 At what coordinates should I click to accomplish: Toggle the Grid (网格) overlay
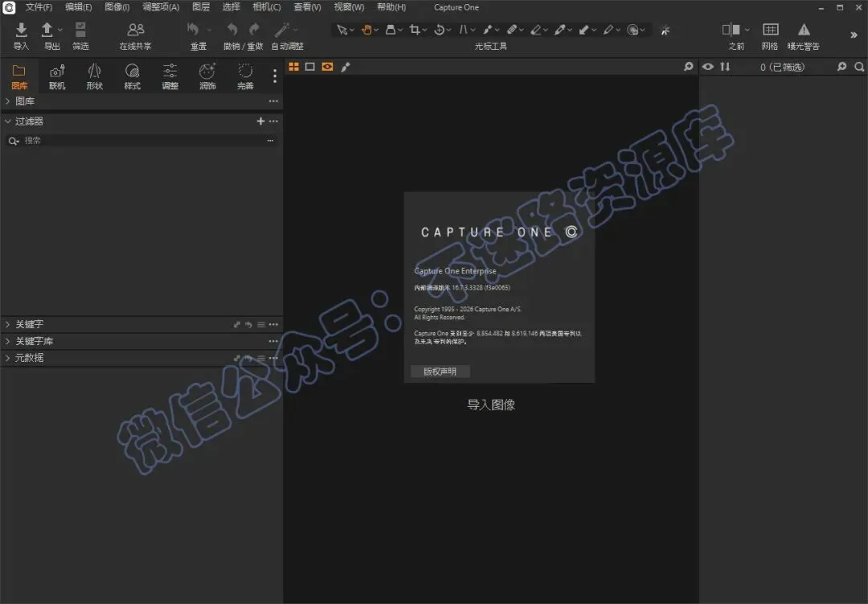(771, 30)
